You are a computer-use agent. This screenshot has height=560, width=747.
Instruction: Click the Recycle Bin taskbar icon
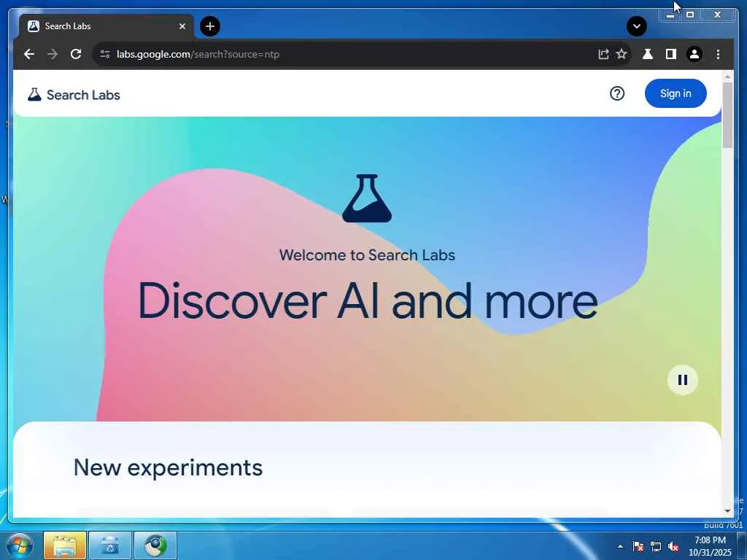[x=109, y=545]
